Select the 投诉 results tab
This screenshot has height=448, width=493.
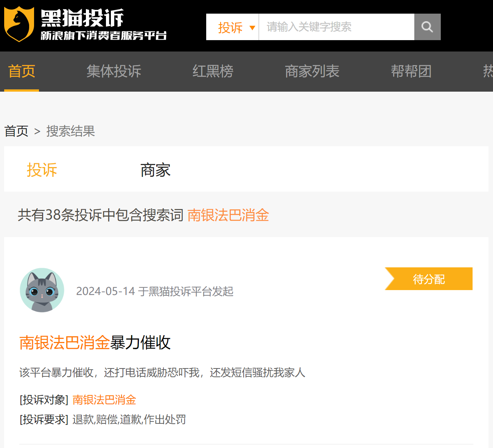coord(42,170)
